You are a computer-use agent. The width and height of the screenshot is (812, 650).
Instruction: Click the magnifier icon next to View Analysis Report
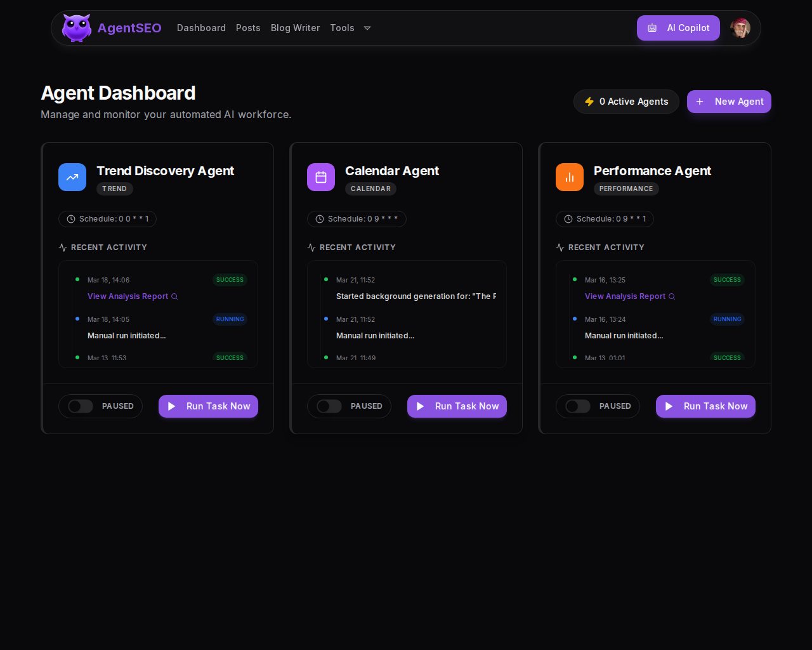tap(174, 296)
